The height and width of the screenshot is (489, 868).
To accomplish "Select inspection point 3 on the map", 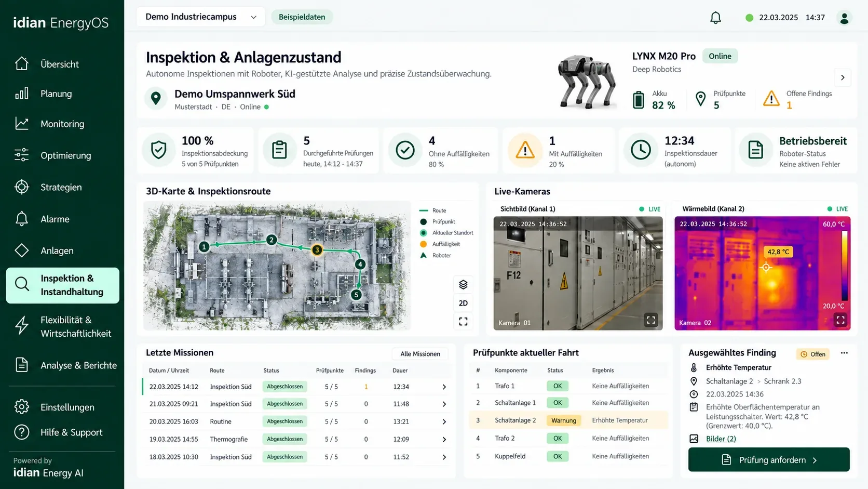I will pos(317,250).
